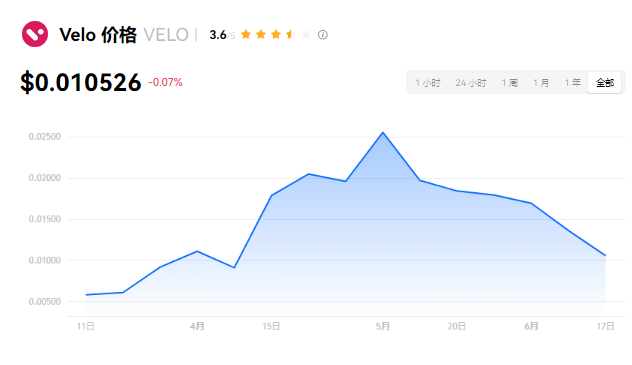632x365 pixels.
Task: Switch chart to 1 月 range
Action: [x=541, y=83]
